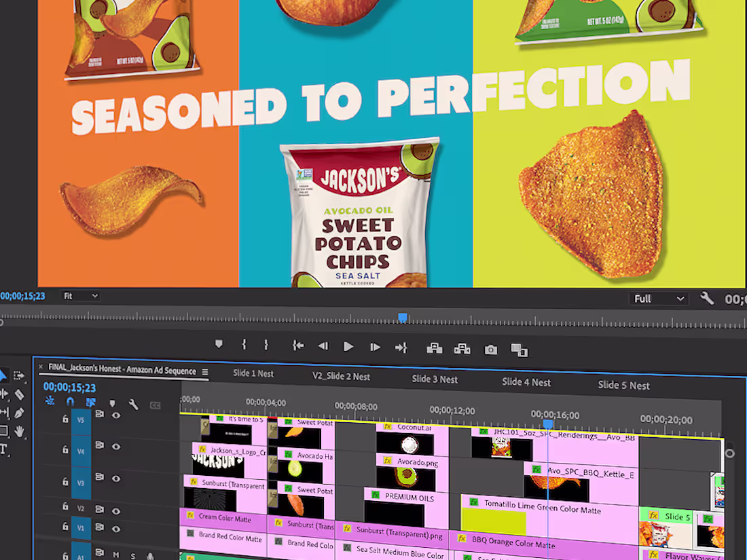Open the V2_Slide 2 Nest sequence tab
Screen dimensions: 747x560
[x=341, y=375]
